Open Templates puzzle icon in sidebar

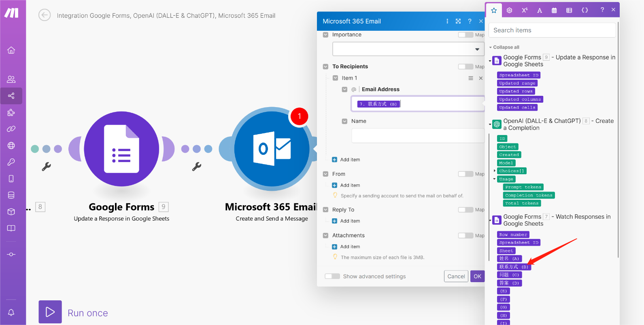click(x=11, y=112)
